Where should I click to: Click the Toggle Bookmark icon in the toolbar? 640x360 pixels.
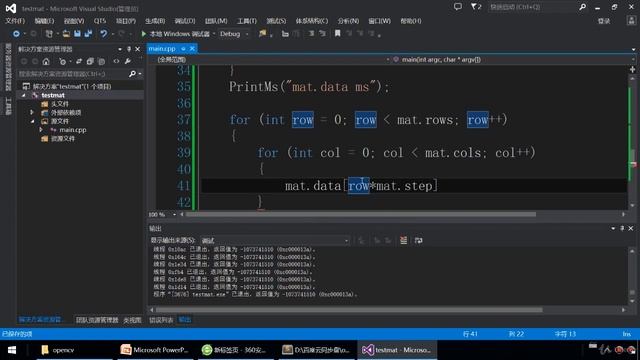(x=338, y=34)
